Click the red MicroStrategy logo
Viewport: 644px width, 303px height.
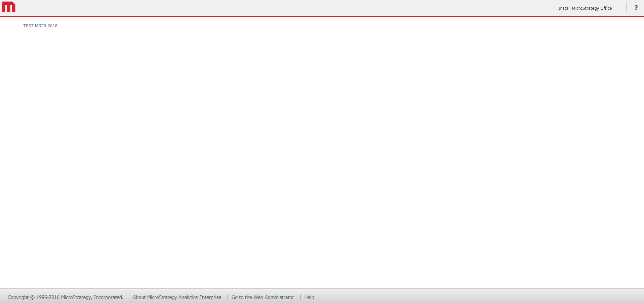[9, 7]
